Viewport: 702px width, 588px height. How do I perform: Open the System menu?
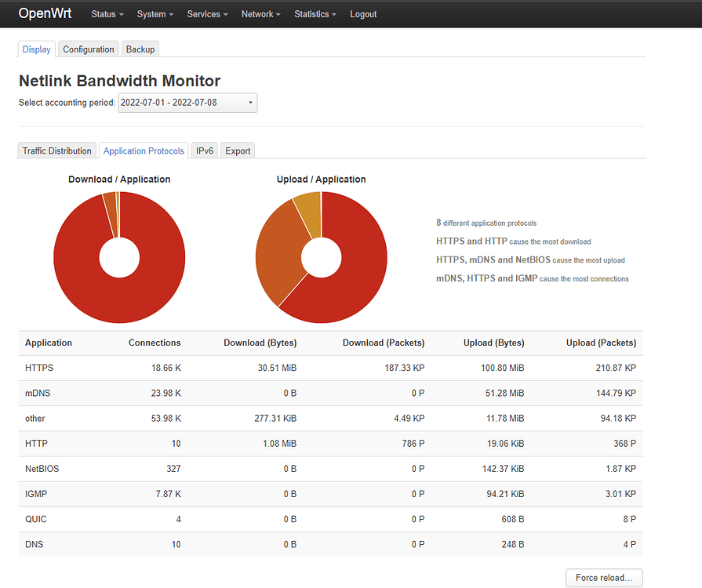(x=154, y=14)
